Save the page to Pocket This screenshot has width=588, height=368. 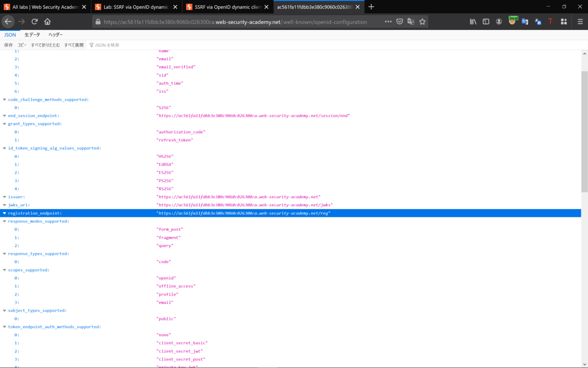point(399,21)
